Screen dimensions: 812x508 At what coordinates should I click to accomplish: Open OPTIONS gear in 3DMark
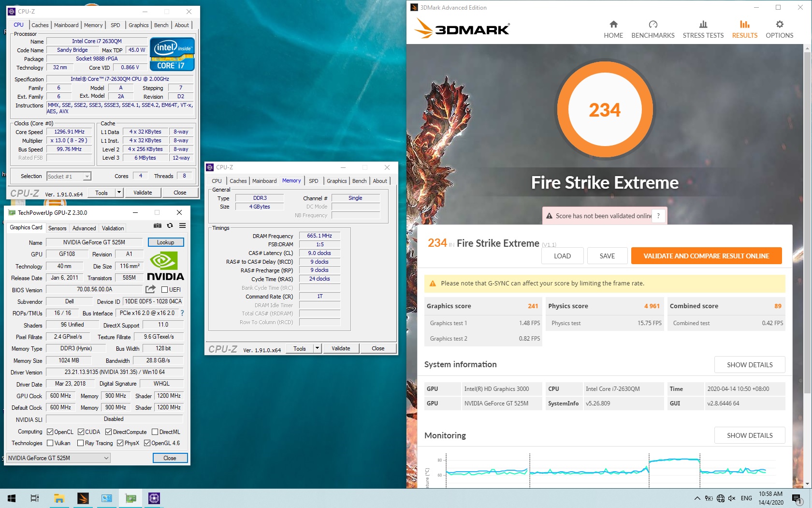pos(780,30)
